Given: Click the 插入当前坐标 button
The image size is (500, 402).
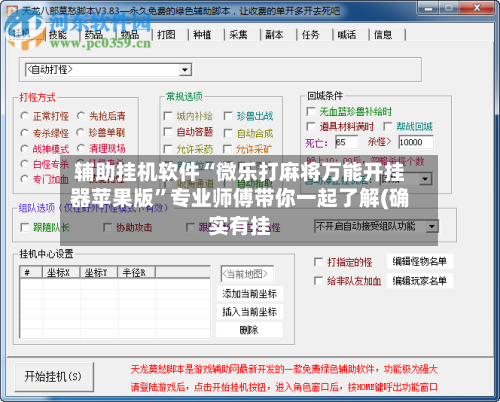Looking at the screenshot, I should click(x=249, y=312).
